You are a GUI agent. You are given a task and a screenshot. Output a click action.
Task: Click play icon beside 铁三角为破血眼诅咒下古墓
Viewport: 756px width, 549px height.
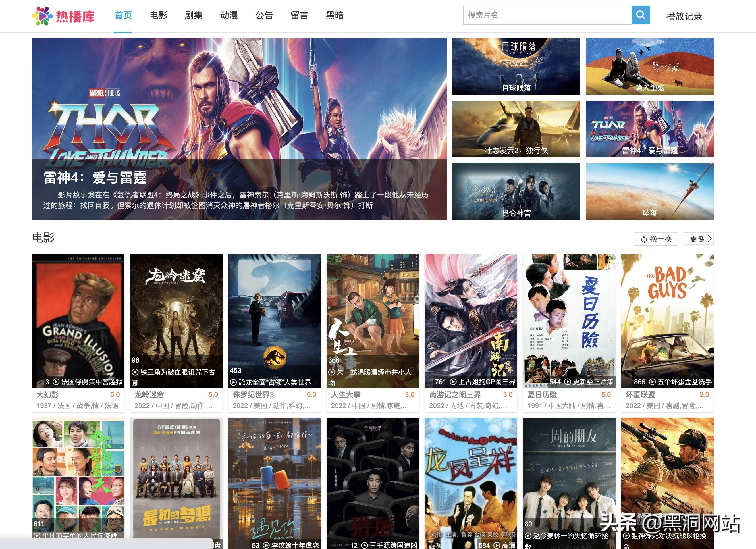point(135,372)
